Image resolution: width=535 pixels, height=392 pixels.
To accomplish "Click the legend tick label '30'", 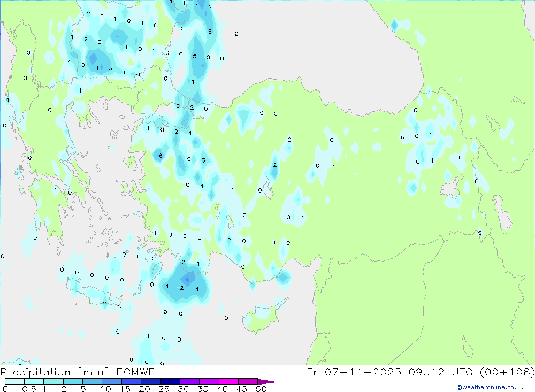I will point(183,389).
